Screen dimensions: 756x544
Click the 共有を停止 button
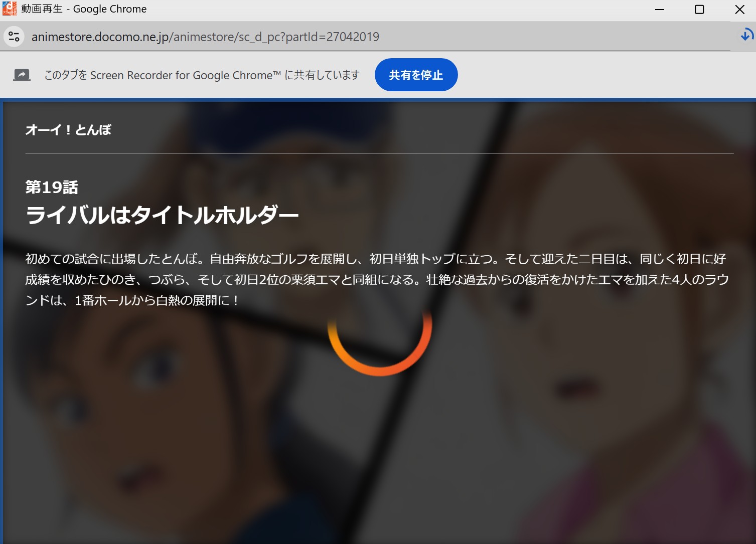[416, 75]
